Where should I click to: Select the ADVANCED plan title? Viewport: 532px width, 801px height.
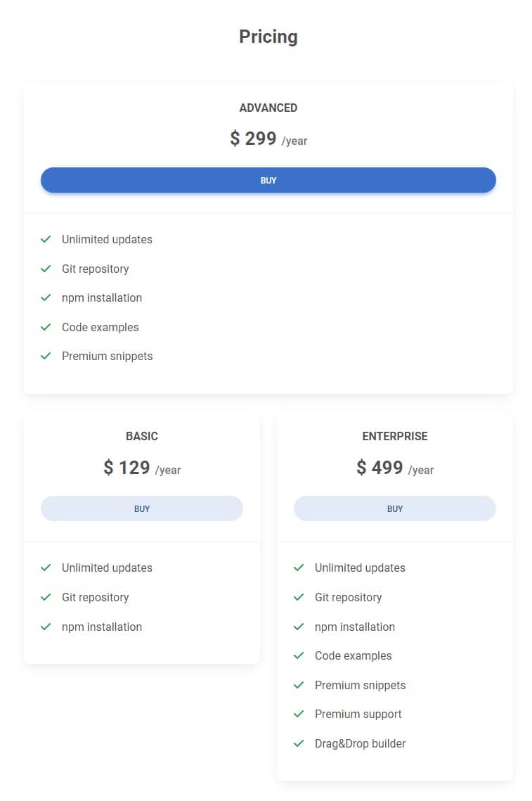click(x=268, y=108)
